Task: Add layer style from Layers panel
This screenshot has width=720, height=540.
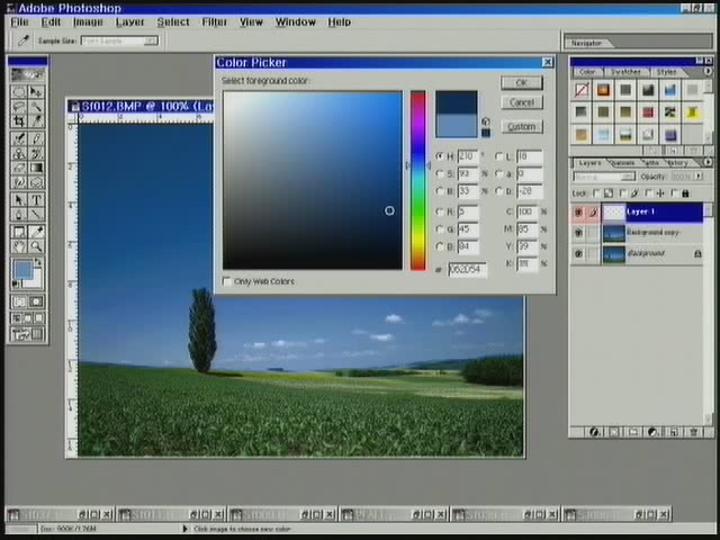Action: 594,432
